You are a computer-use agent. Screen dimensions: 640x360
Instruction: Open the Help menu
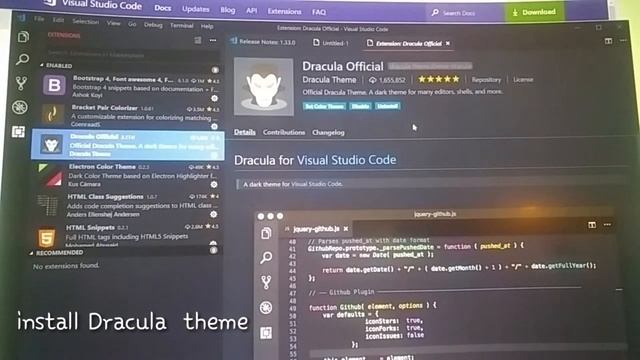[x=207, y=27]
